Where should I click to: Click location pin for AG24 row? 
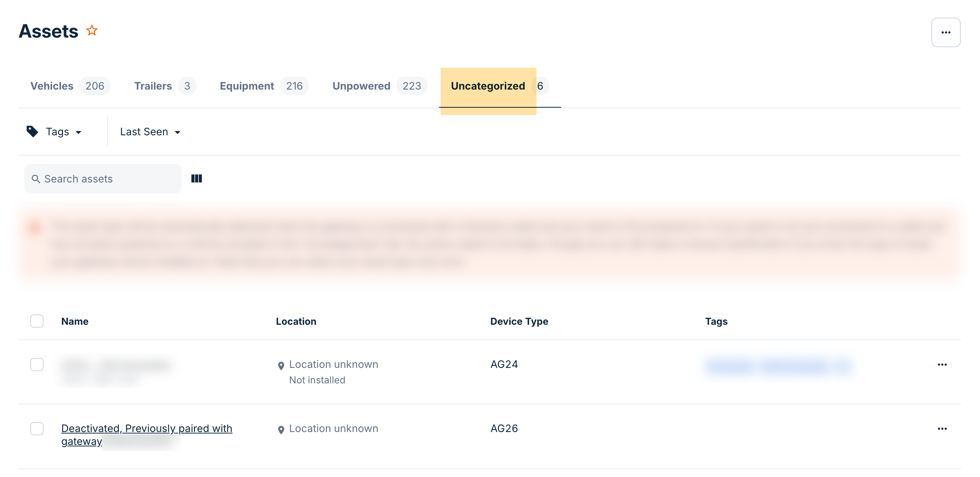(x=281, y=365)
